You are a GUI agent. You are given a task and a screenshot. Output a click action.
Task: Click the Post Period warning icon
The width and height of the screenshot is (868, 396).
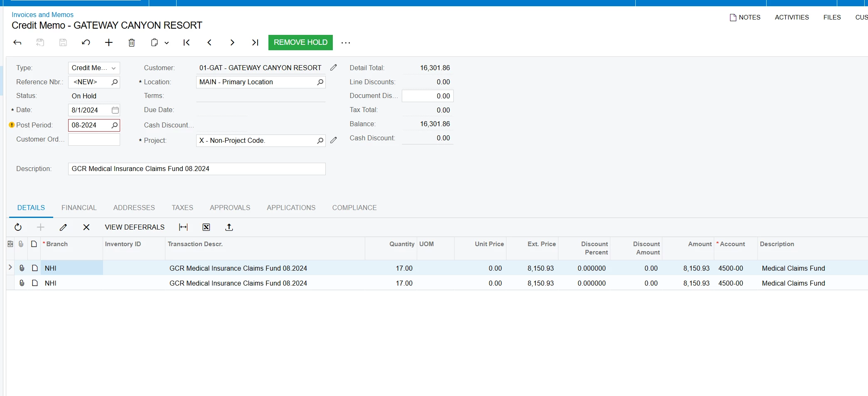[12, 125]
